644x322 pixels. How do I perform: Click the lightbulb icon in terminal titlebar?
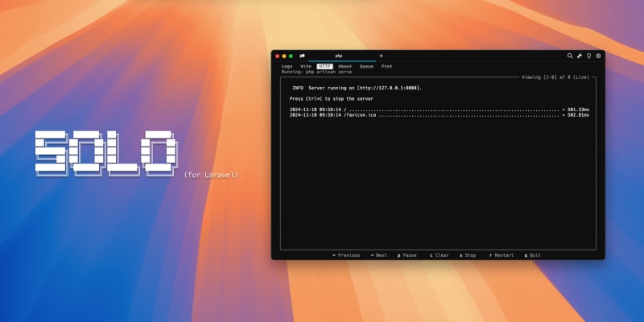[x=589, y=56]
